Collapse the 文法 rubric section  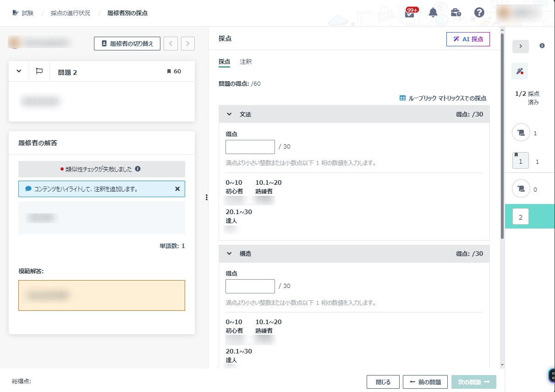(x=230, y=114)
